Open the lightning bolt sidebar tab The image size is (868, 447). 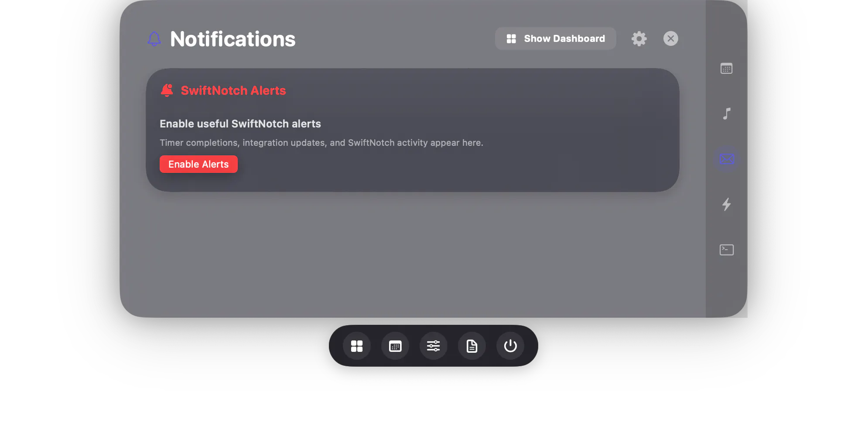pos(726,204)
